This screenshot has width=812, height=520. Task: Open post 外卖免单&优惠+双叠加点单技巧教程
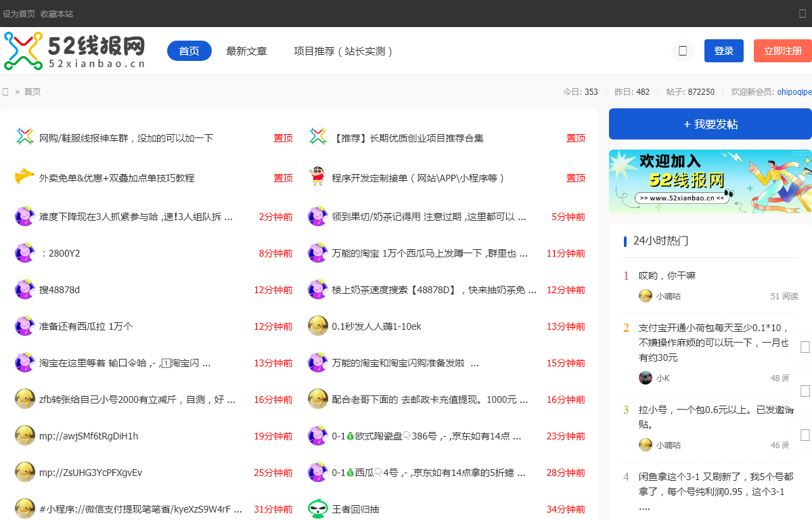(117, 178)
